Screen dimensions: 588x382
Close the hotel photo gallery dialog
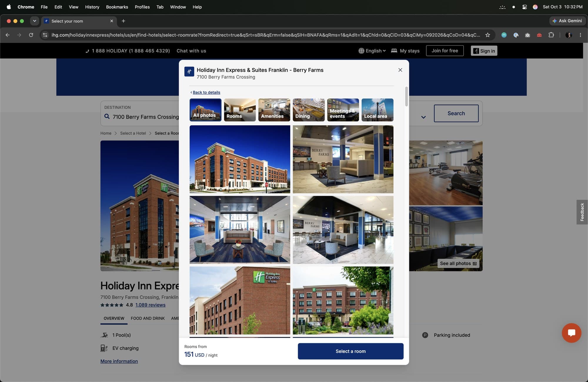pyautogui.click(x=400, y=70)
